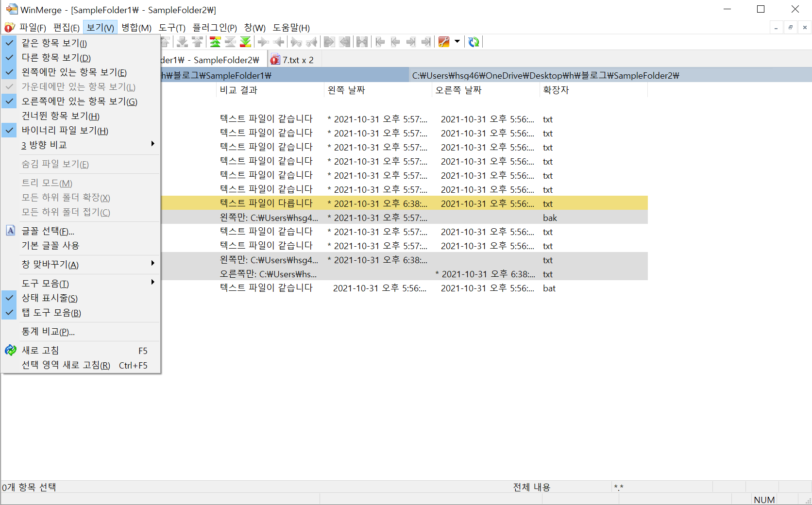Open the dropdown arrow beside the options wrench
The image size is (812, 505).
tap(457, 42)
